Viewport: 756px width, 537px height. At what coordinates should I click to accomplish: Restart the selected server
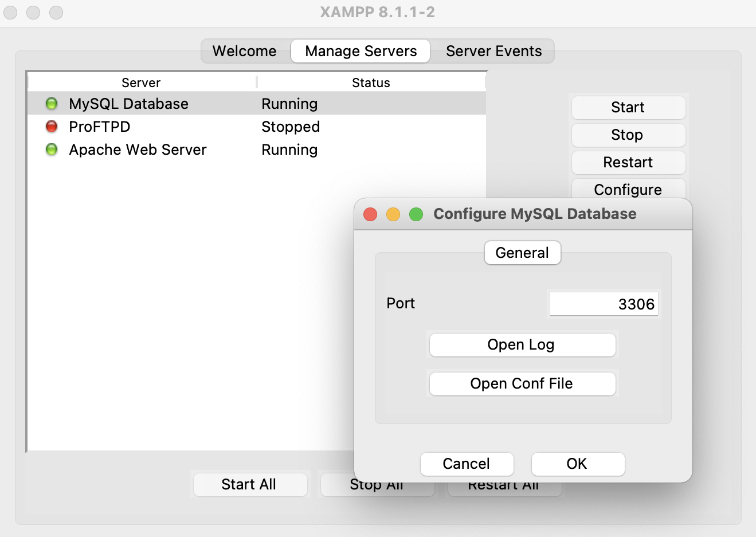pyautogui.click(x=628, y=162)
